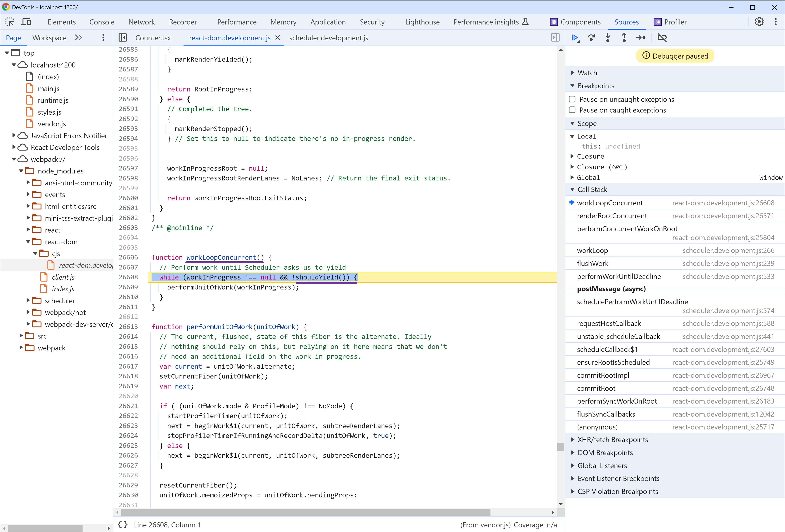Resume script execution

(575, 38)
